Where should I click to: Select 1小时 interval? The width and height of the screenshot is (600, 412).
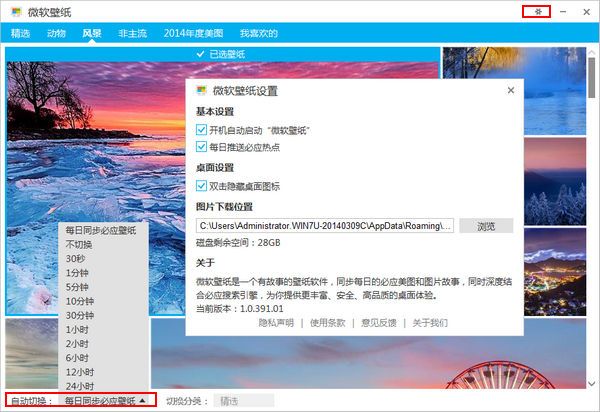click(101, 329)
